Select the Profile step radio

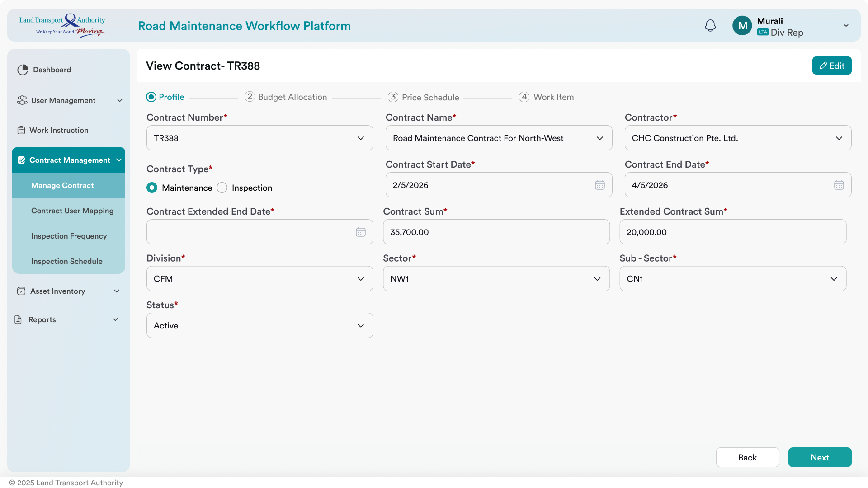(151, 97)
